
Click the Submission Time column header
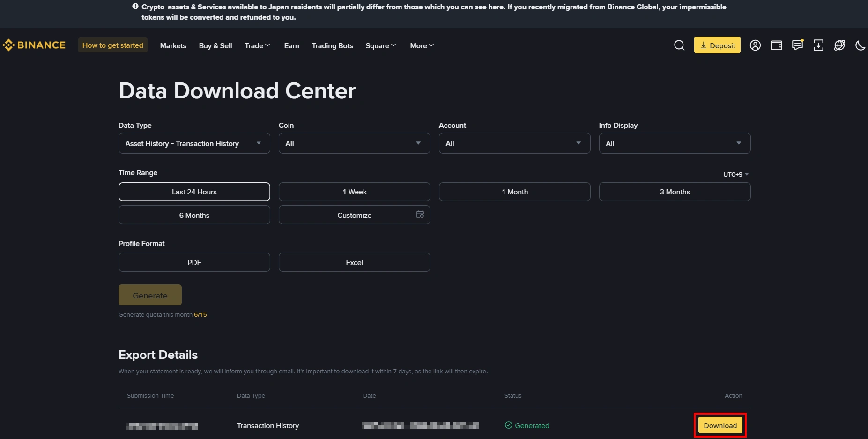tap(150, 396)
